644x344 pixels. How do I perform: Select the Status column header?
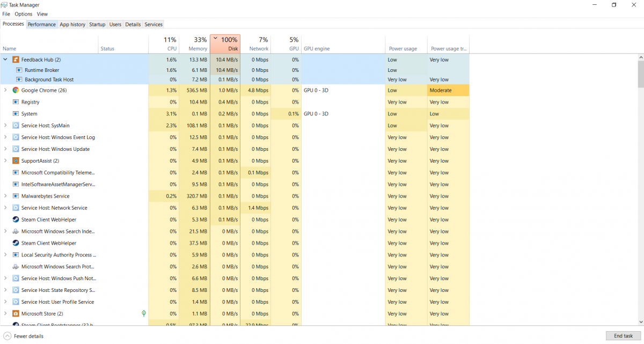(x=123, y=44)
